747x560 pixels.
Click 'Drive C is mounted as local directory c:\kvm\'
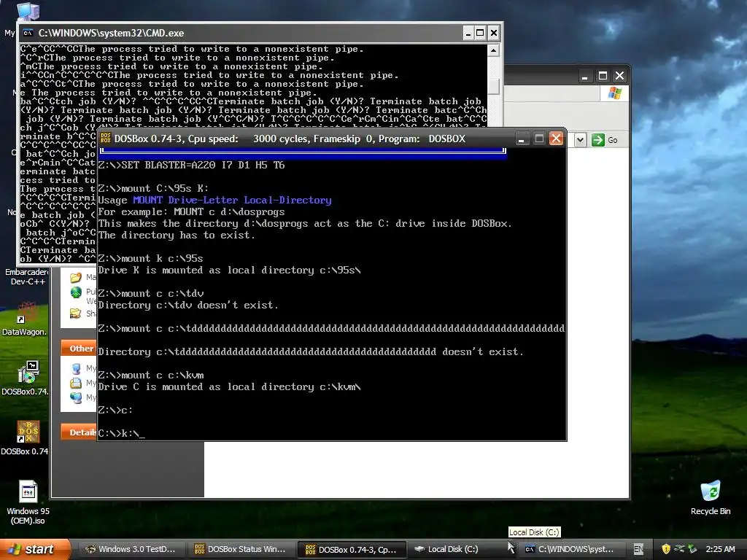point(229,386)
